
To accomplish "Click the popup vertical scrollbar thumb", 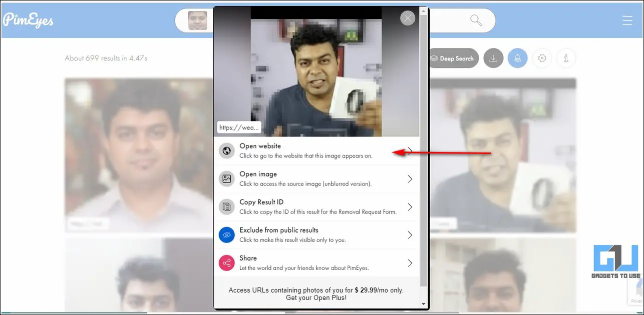I will tap(424, 150).
